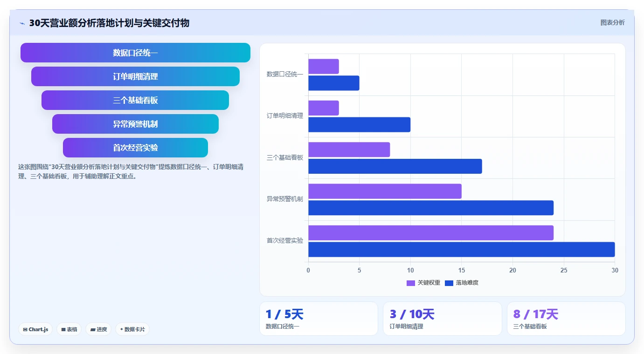Click the y-axis label 订单明细清理 in the chart
Screen dimensions: 644x354
285,116
